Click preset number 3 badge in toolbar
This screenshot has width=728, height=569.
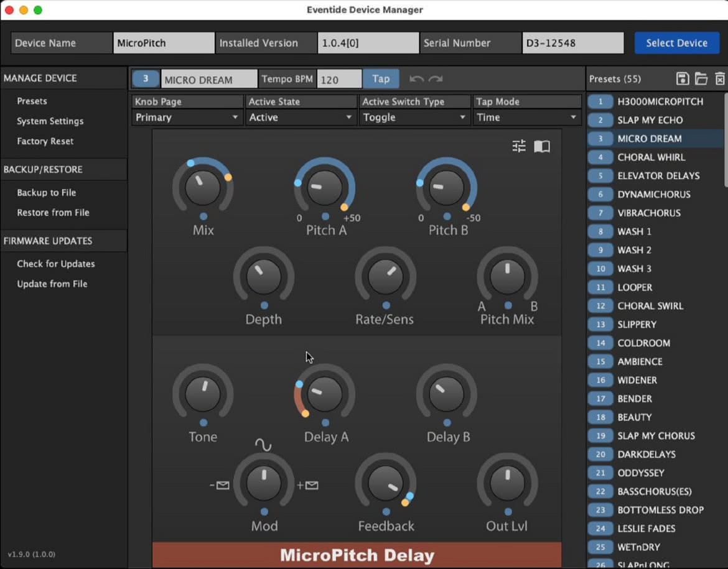coord(146,78)
